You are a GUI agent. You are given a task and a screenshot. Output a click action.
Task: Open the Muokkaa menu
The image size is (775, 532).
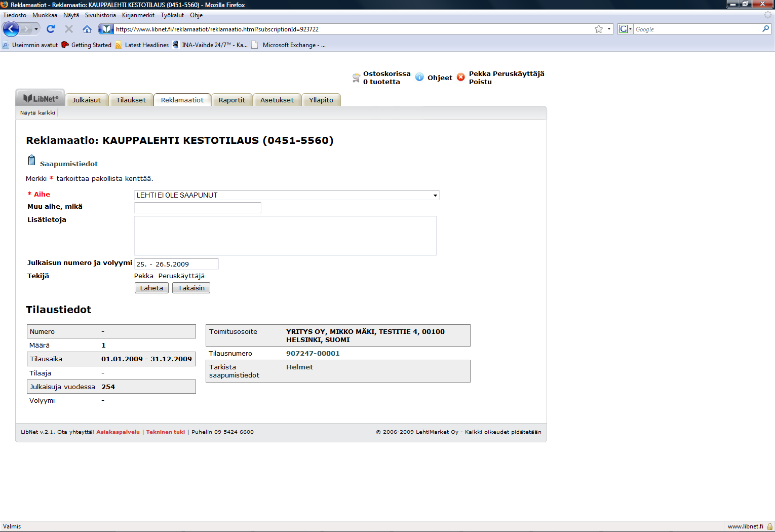pyautogui.click(x=45, y=15)
